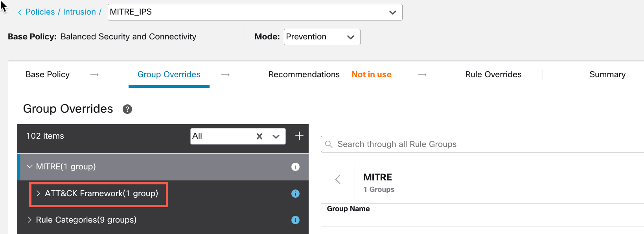Open the MITRE_IPS policy dropdown
Viewport: 644px width, 234px height.
392,12
